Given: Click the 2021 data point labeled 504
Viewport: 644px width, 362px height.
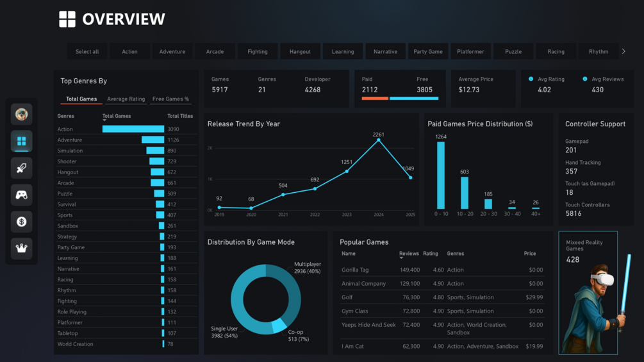Looking at the screenshot, I should [283, 195].
